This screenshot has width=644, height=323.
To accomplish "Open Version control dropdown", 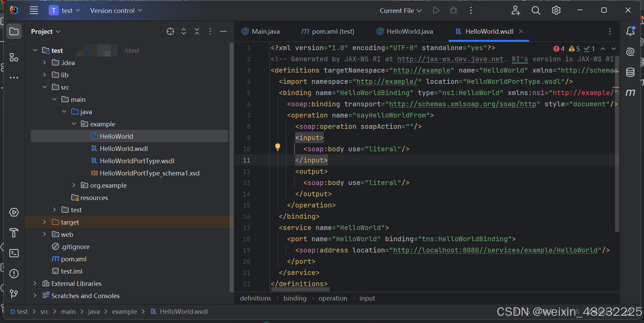I will pos(116,11).
